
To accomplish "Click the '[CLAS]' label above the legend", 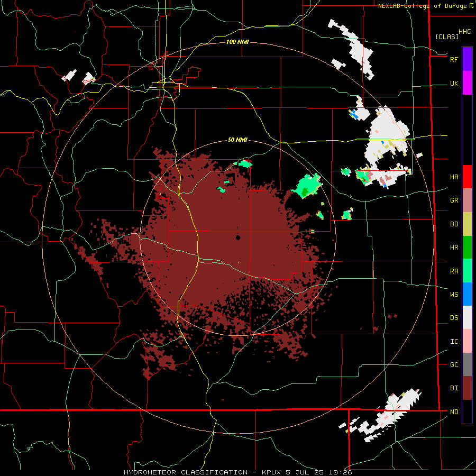I will (447, 36).
